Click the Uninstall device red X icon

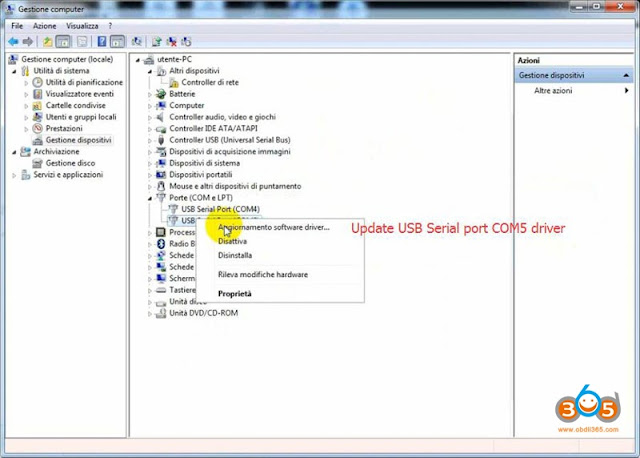click(171, 41)
